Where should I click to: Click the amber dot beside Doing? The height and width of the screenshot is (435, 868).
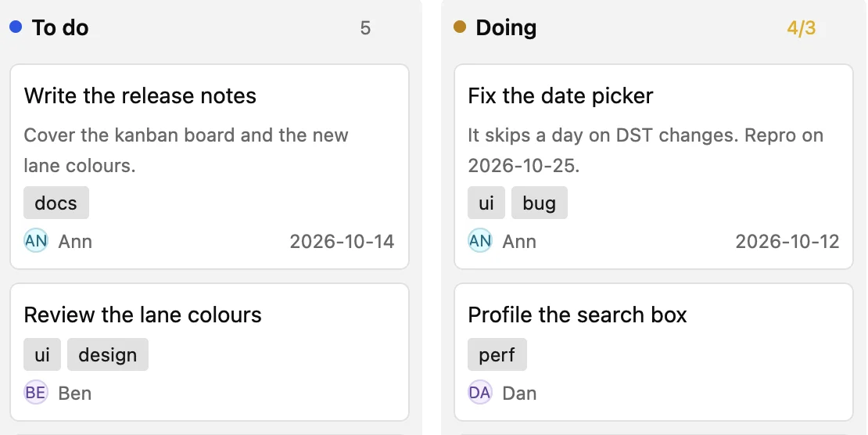pyautogui.click(x=460, y=27)
